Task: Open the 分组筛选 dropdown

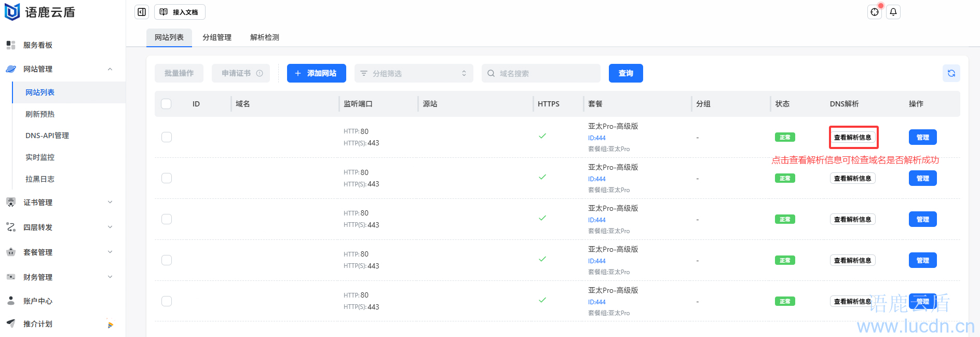Action: click(414, 73)
